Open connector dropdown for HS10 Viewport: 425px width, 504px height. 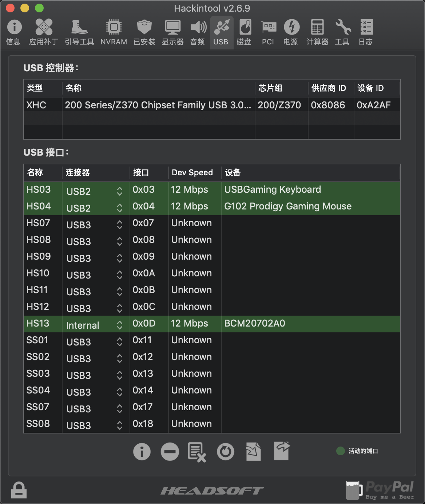click(x=95, y=275)
